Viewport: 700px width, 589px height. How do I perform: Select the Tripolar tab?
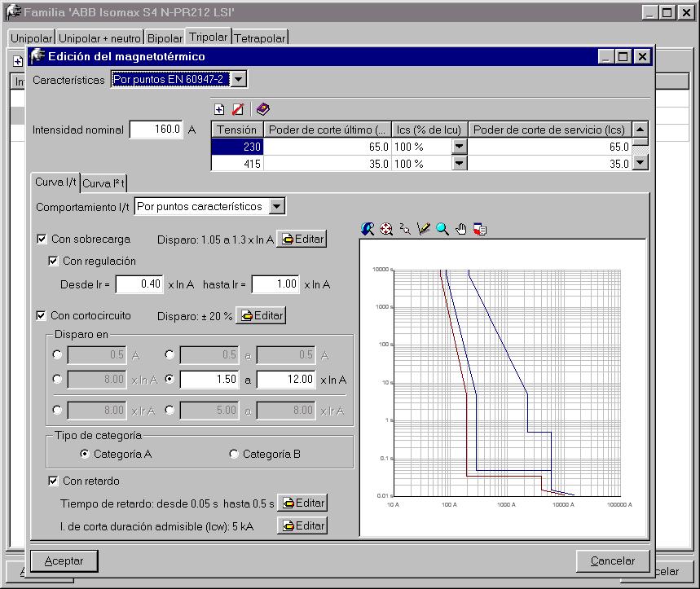pos(208,37)
